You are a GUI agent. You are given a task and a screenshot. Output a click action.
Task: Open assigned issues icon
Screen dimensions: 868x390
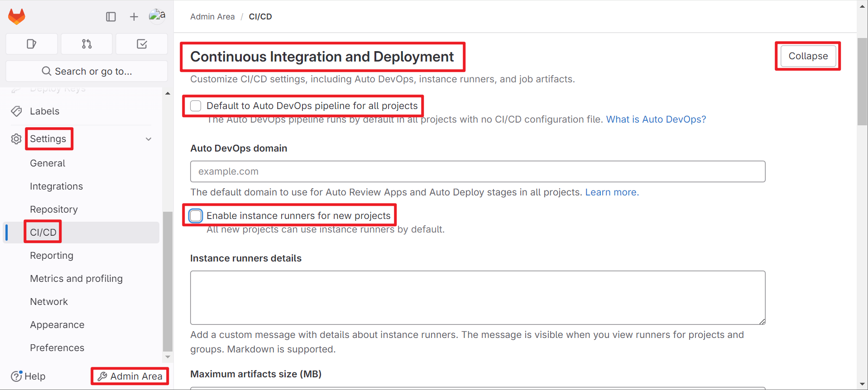point(32,44)
